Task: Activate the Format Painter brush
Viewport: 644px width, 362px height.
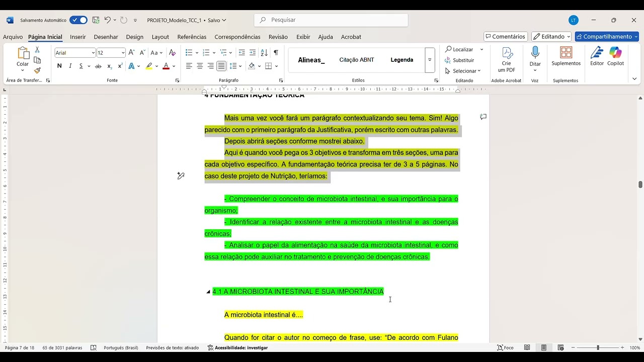Action: point(37,70)
